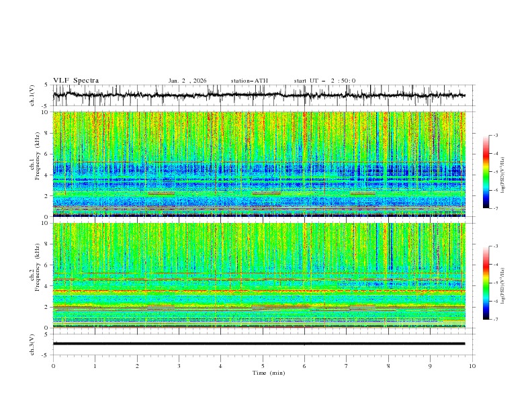
Task: Click the ch.3 waveform trace plot
Action: (264, 345)
